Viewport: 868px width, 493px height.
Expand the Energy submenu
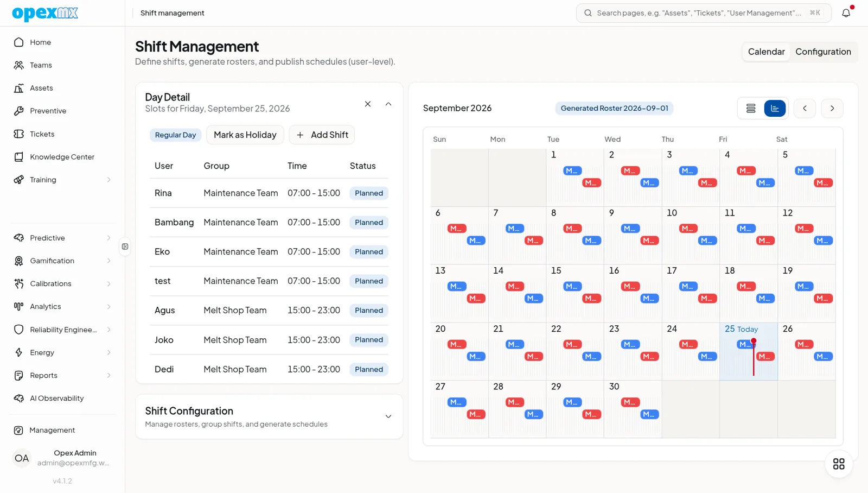coord(108,352)
